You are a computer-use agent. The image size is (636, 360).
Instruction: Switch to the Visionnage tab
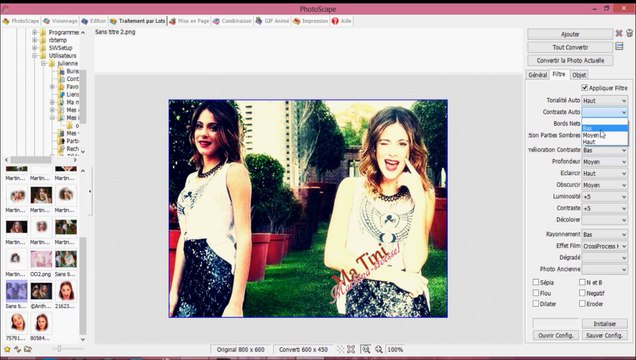click(x=60, y=21)
